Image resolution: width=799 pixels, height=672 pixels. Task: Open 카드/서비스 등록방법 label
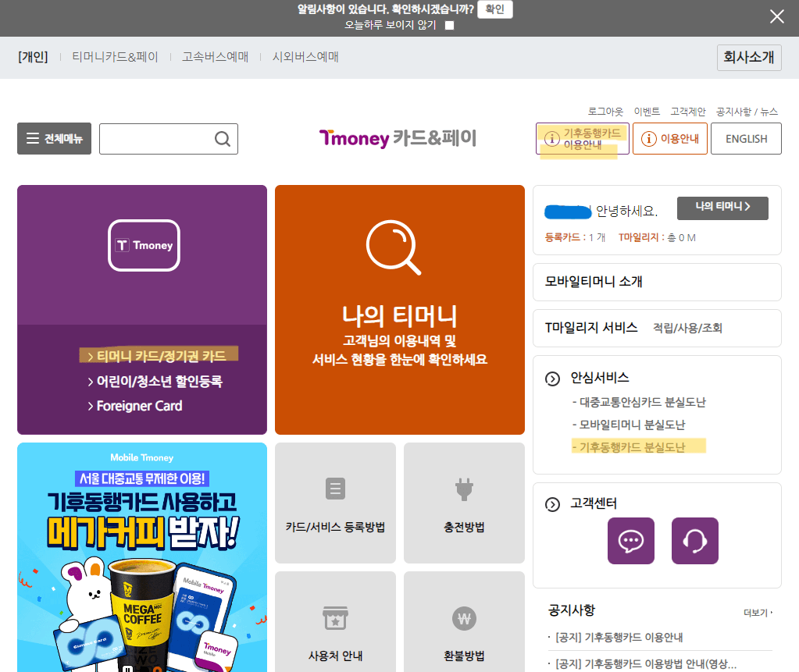point(335,527)
